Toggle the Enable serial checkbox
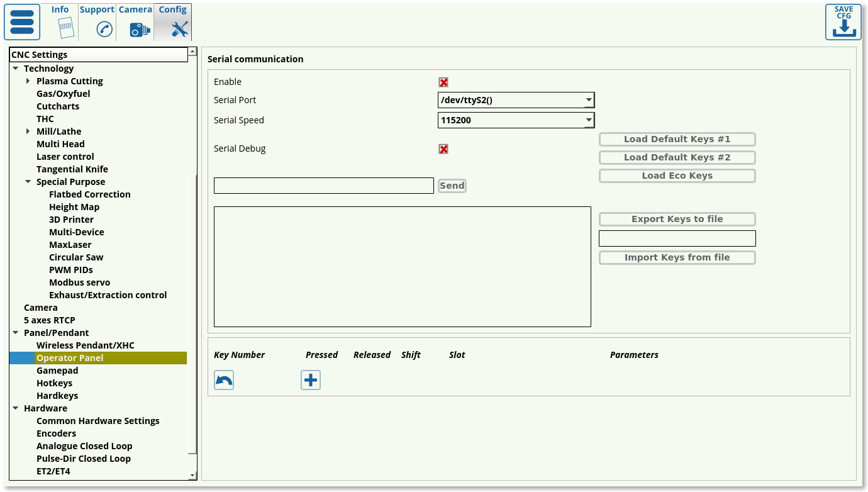This screenshot has height=492, width=868. tap(443, 82)
